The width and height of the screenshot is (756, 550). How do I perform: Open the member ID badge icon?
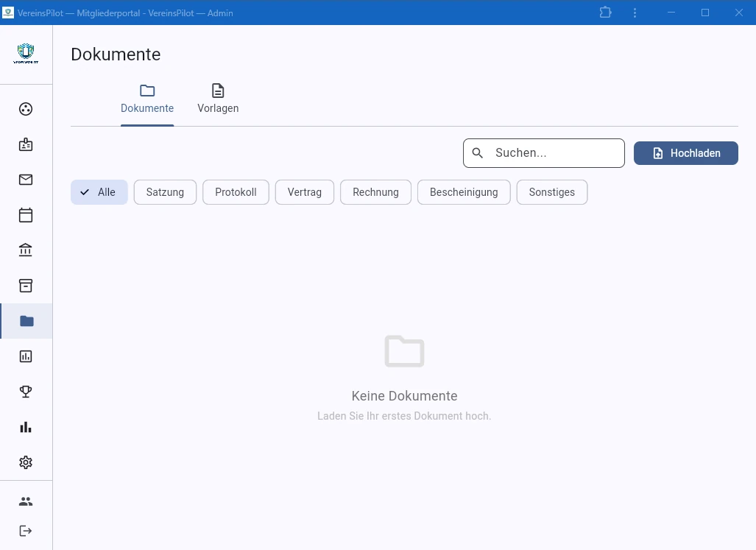[x=26, y=144]
